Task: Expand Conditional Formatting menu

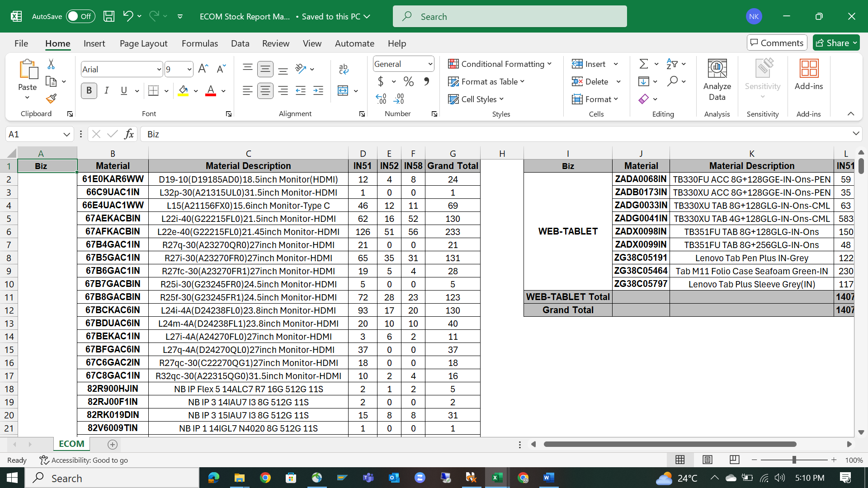Action: 500,64
